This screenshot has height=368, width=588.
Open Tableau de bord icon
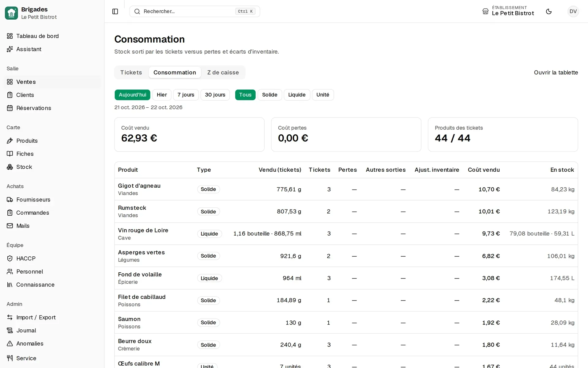pyautogui.click(x=10, y=36)
